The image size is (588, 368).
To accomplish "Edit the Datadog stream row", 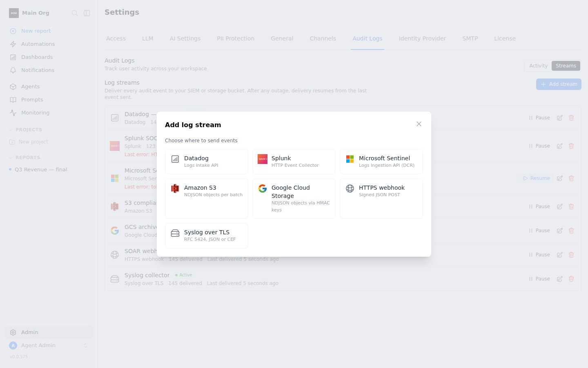I will (560, 118).
